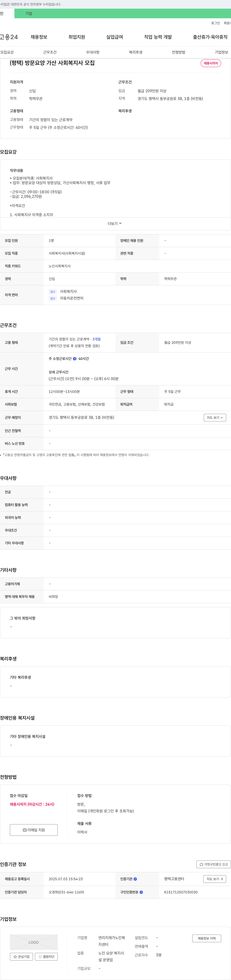Open 지도 보기 for 평택고용센터
This screenshot has height=980, width=231.
215,879
